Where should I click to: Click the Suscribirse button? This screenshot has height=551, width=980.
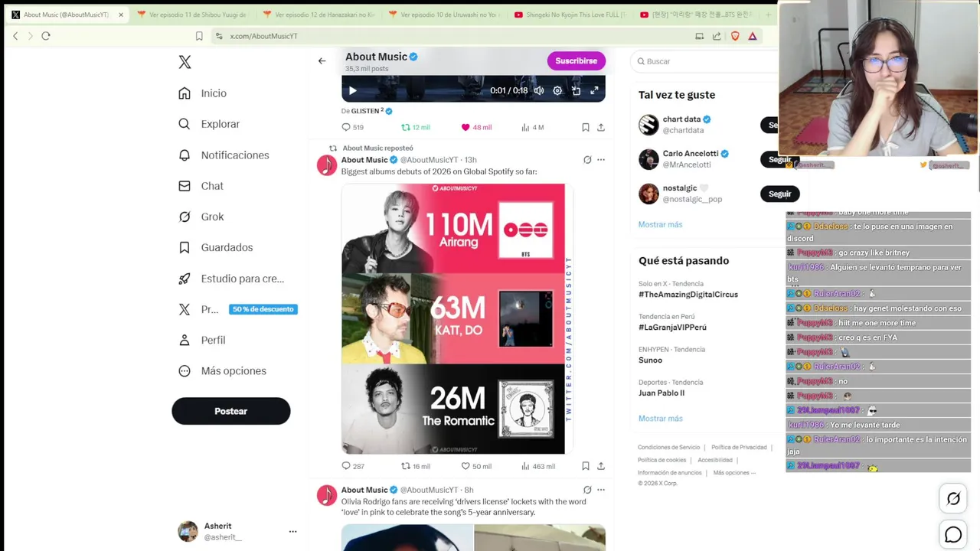pyautogui.click(x=577, y=60)
